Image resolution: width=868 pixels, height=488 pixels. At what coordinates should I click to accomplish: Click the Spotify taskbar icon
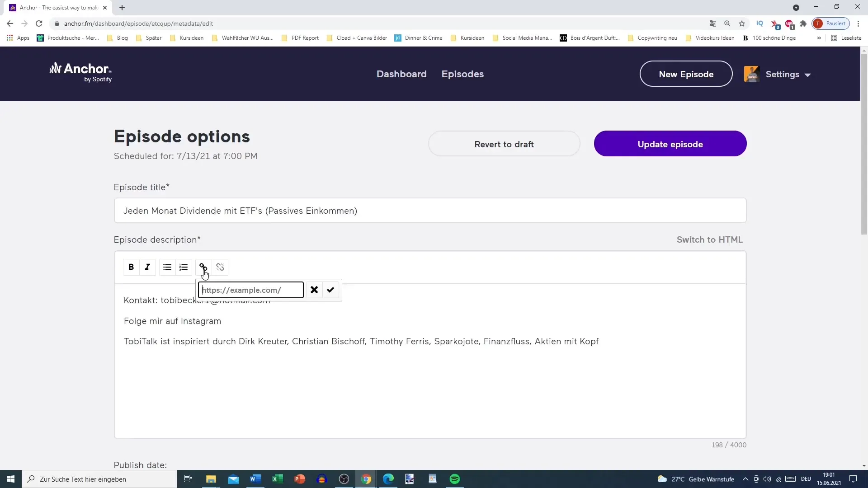coord(455,479)
